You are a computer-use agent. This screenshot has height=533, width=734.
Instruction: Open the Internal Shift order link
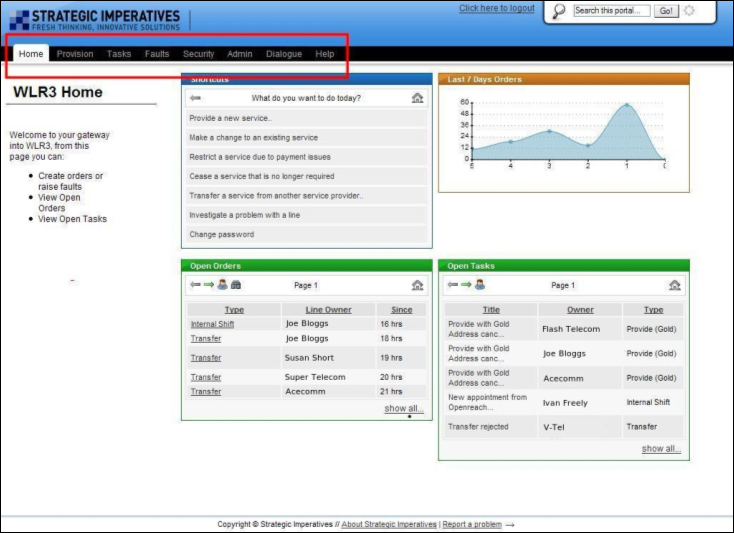[x=212, y=324]
